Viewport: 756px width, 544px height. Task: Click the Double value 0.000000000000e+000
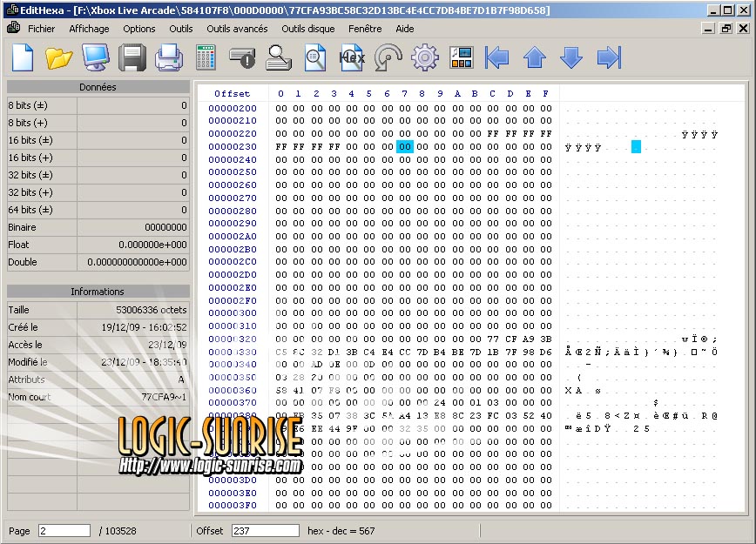coord(137,262)
